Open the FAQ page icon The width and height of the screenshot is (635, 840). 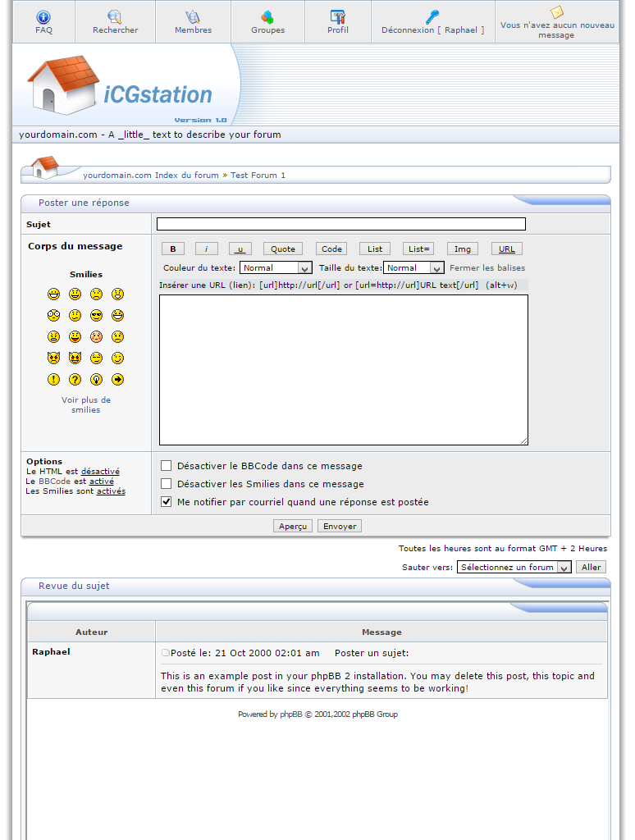tap(43, 17)
